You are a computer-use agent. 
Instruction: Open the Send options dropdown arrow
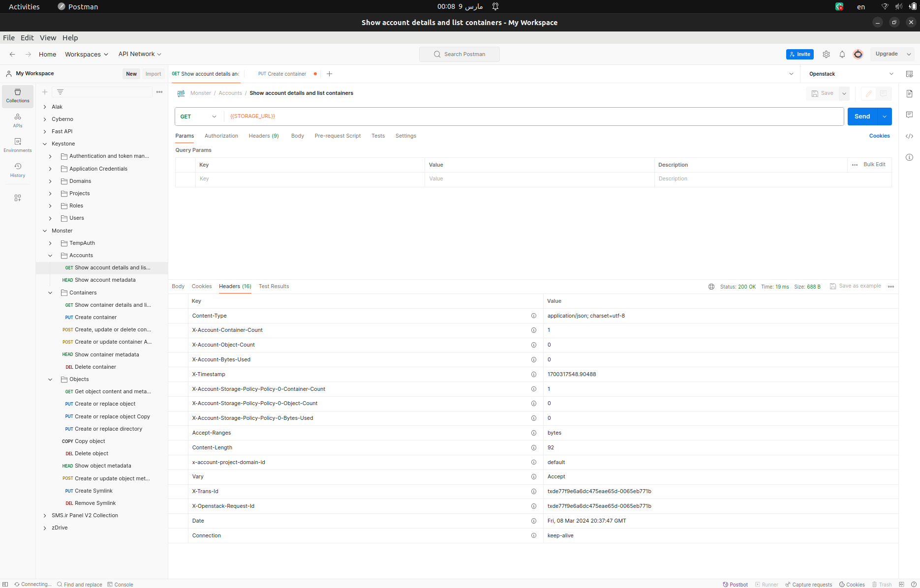(x=885, y=117)
